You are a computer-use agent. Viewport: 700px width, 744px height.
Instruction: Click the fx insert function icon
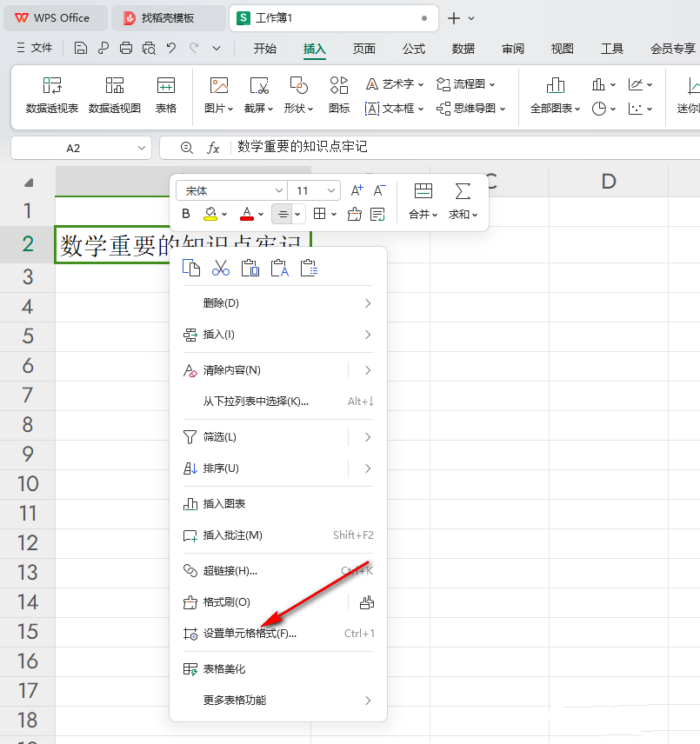(213, 148)
